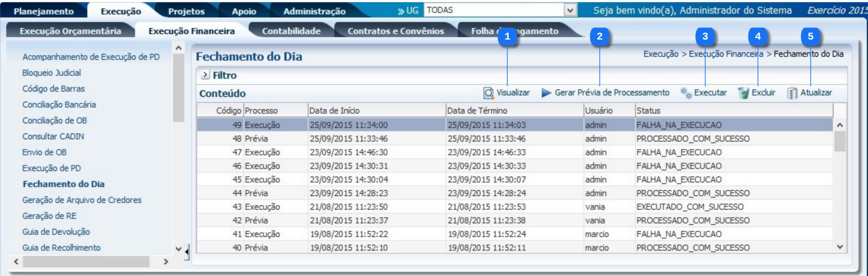Click the Atualizar refresh icon
Screen dimensions: 868x276
tap(792, 93)
